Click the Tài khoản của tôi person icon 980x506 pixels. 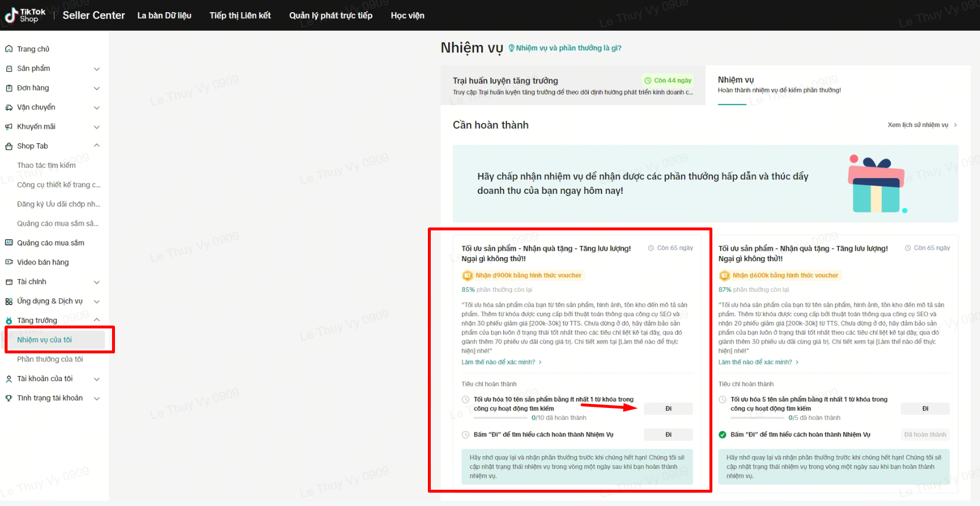tap(9, 379)
